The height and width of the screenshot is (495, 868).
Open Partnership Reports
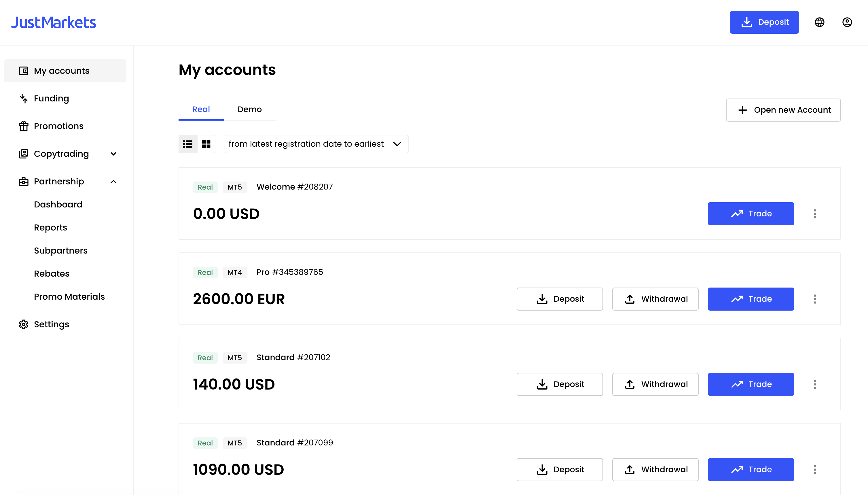[x=51, y=227]
